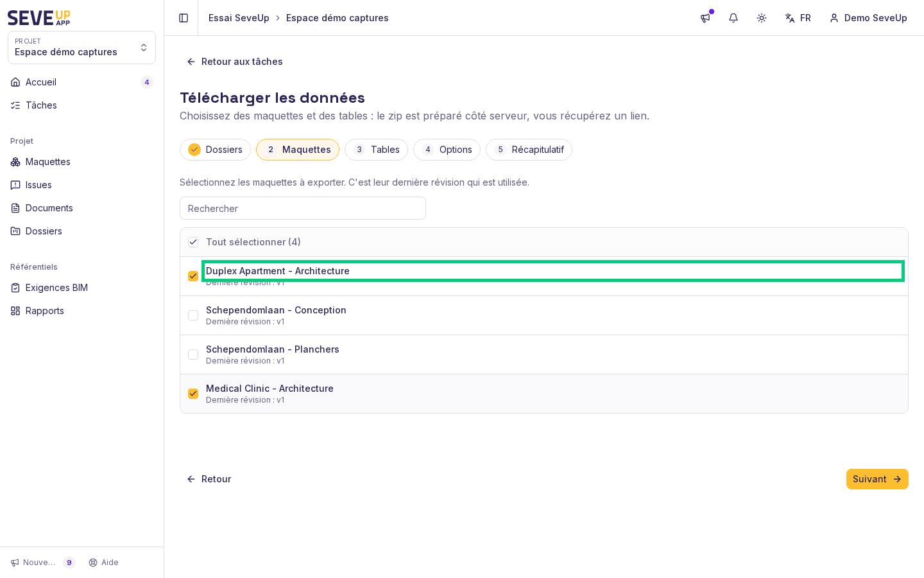The height and width of the screenshot is (578, 924).
Task: Click the Suivant button
Action: click(877, 479)
